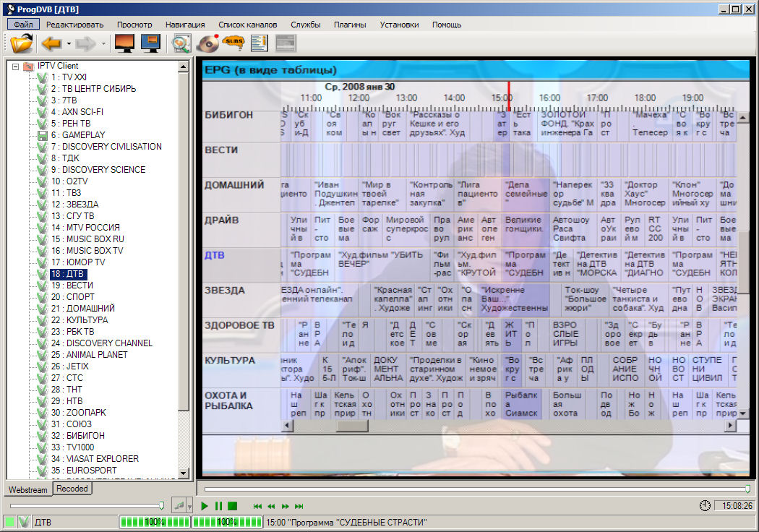The height and width of the screenshot is (532, 759).
Task: Switch to the Webstream tab
Action: [x=28, y=490]
